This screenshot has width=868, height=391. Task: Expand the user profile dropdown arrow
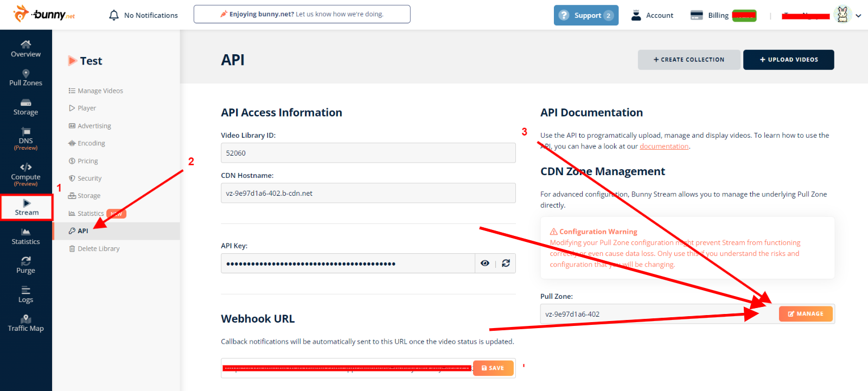click(x=858, y=16)
